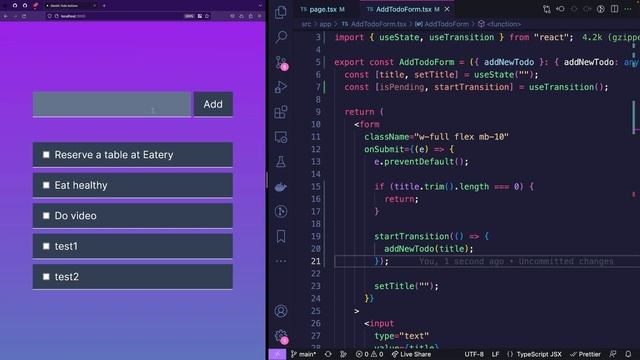Open the remote window indicator in the status bar
Viewport: 640px width, 360px height.
(x=277, y=354)
